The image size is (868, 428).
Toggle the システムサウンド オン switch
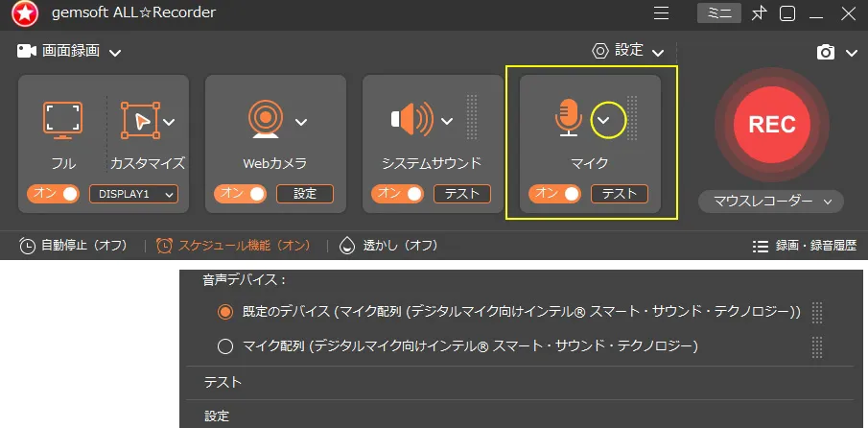coord(397,194)
